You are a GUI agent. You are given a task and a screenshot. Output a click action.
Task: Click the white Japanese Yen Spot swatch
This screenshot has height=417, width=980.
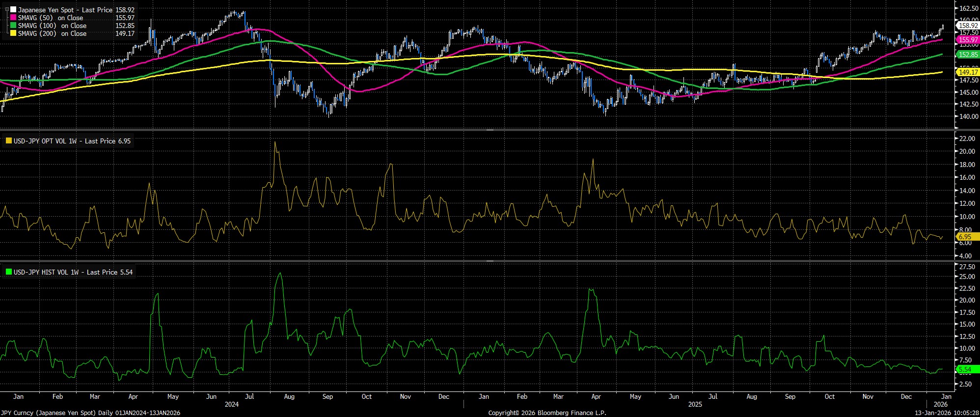13,10
